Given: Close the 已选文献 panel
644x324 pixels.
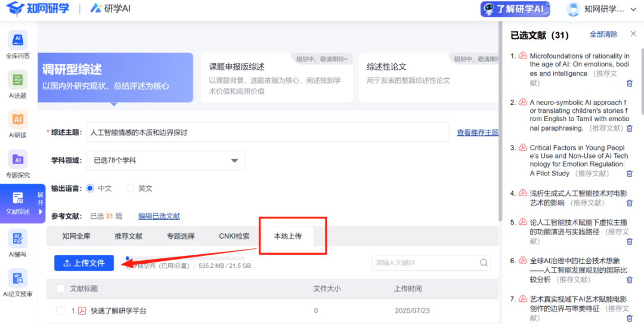Looking at the screenshot, I should point(633,34).
